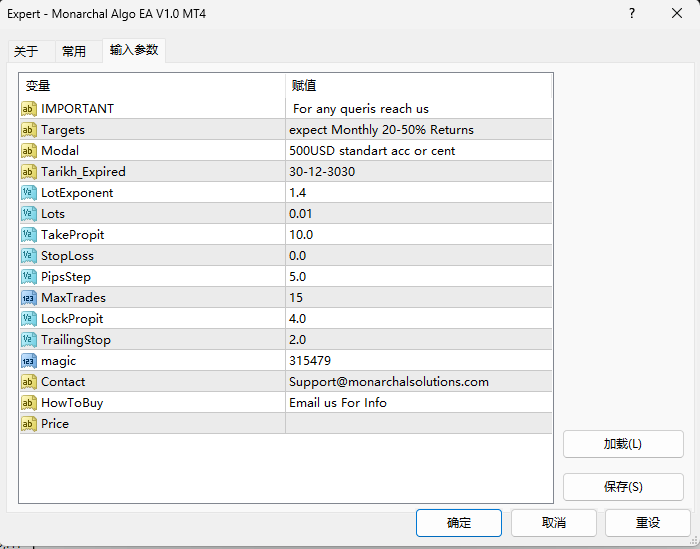Select the 输入参数 tab
This screenshot has height=549, width=700.
click(134, 50)
